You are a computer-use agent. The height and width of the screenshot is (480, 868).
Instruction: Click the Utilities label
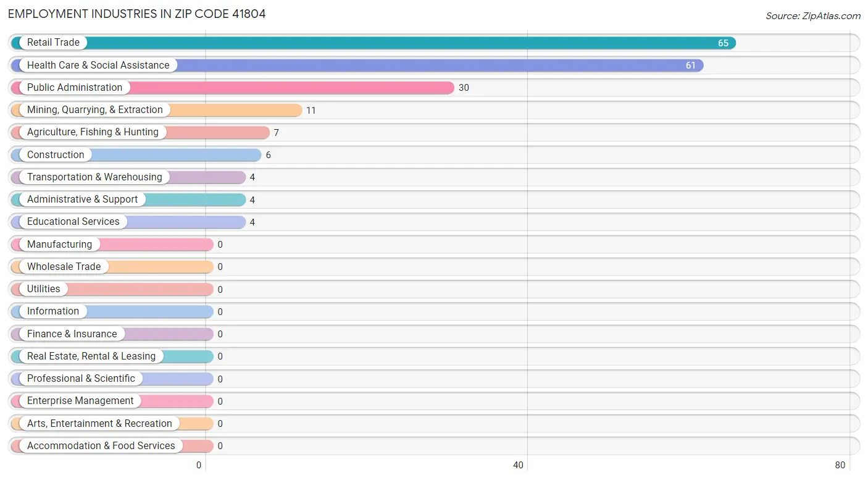[x=44, y=288]
